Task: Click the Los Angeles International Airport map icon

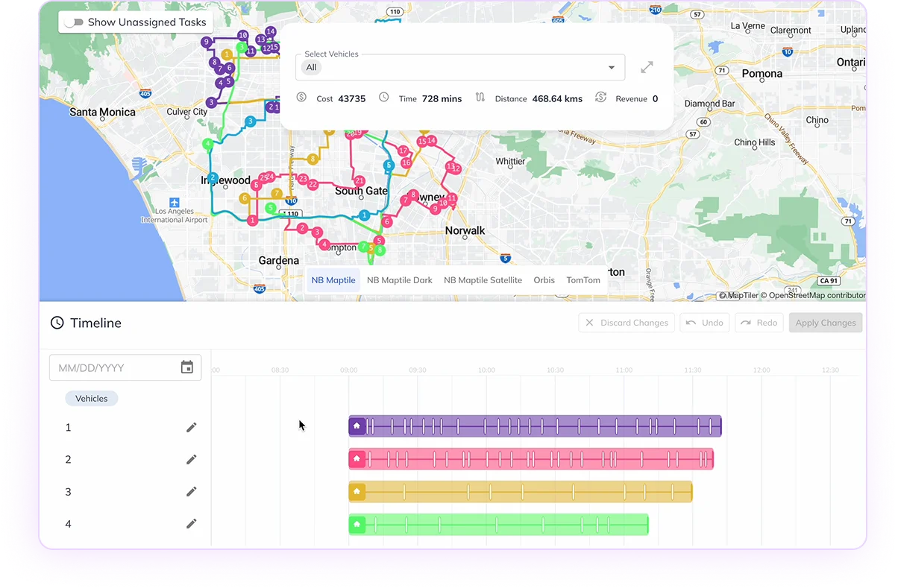Action: [x=174, y=203]
